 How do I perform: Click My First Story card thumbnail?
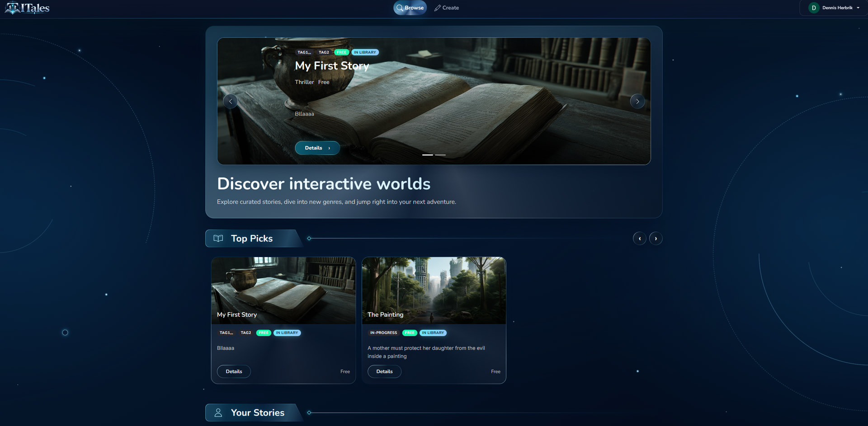pos(283,290)
